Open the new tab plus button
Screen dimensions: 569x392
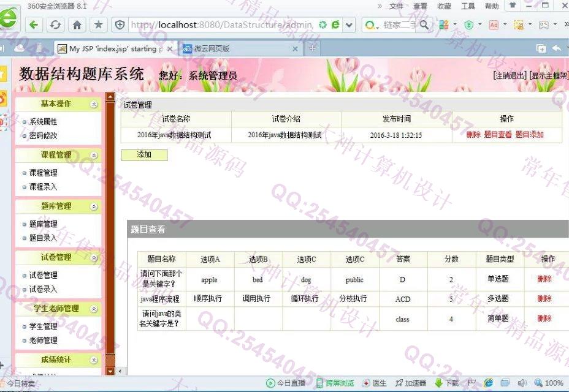click(313, 48)
